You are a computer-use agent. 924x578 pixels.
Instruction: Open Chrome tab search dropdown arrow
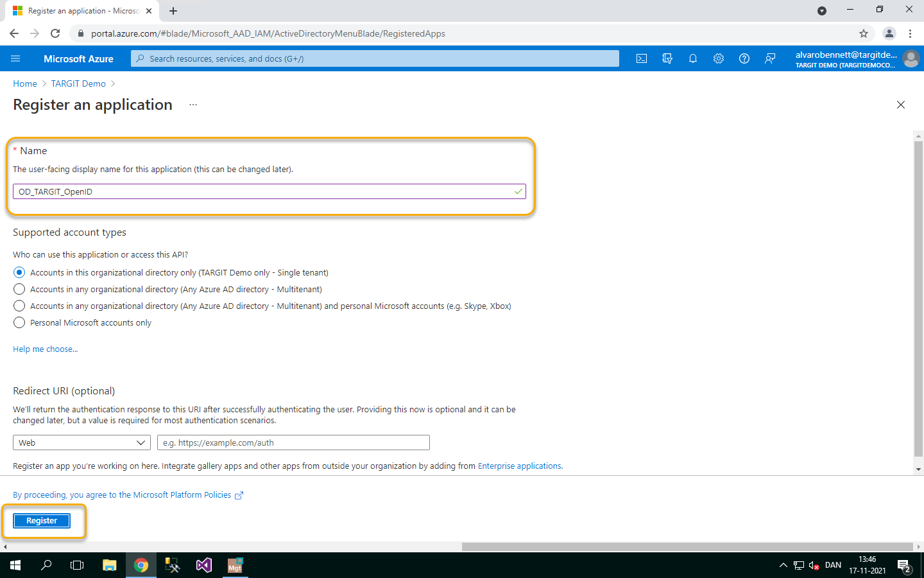pos(822,11)
